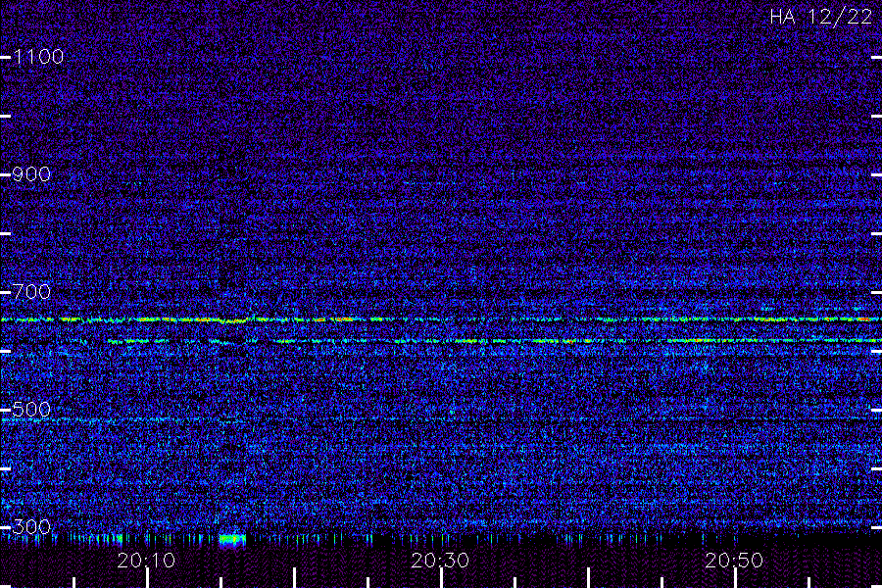Click the 20:50 time axis label

click(734, 561)
